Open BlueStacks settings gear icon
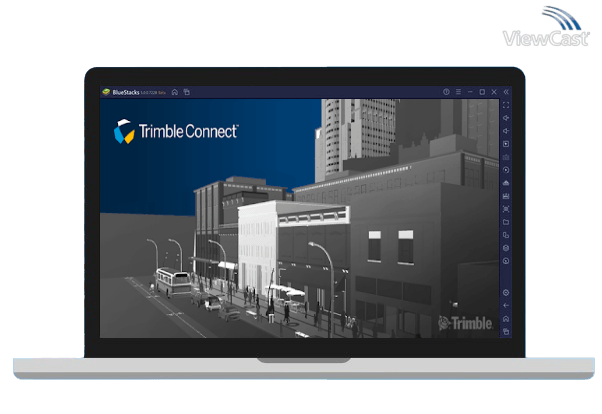Screen dimensions: 602x414 pyautogui.click(x=506, y=293)
